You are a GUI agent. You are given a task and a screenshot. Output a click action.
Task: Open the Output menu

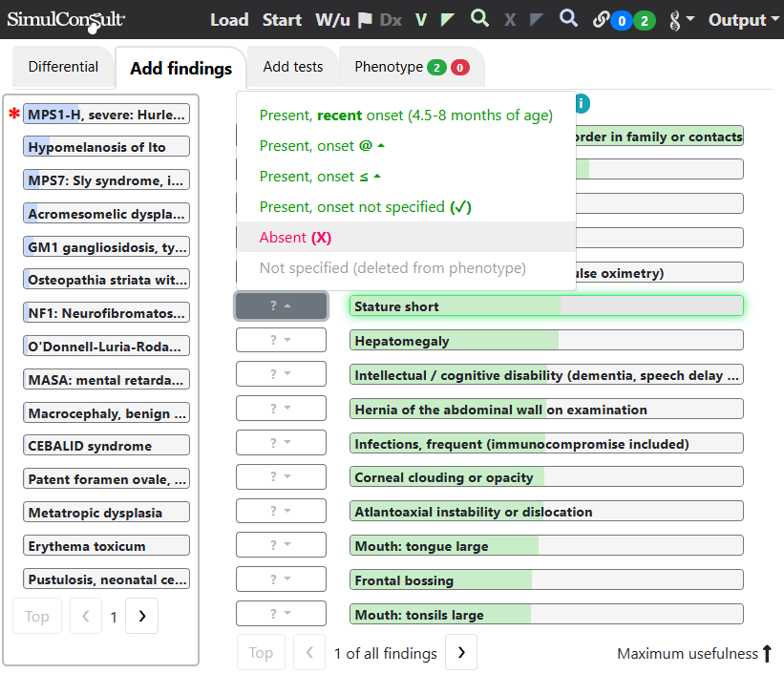[743, 20]
